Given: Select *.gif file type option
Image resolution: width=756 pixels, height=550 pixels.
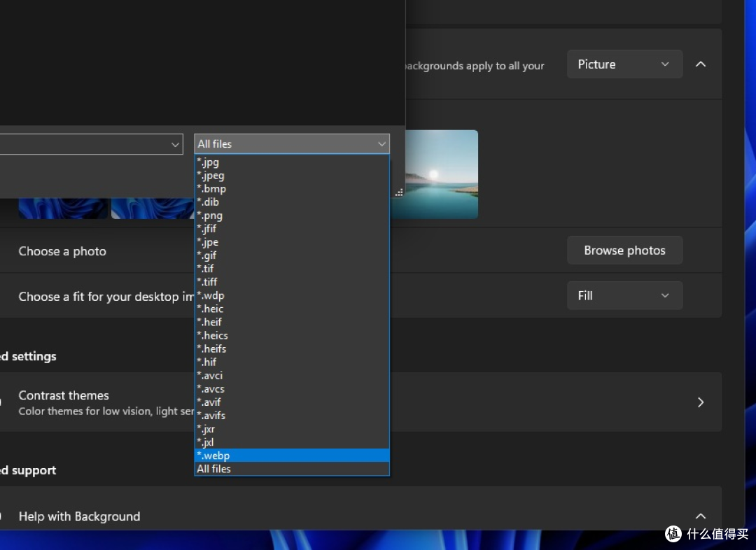Looking at the screenshot, I should click(292, 255).
